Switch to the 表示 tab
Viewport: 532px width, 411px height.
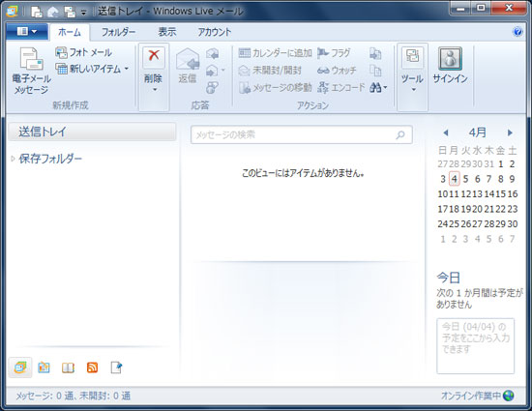pyautogui.click(x=167, y=32)
